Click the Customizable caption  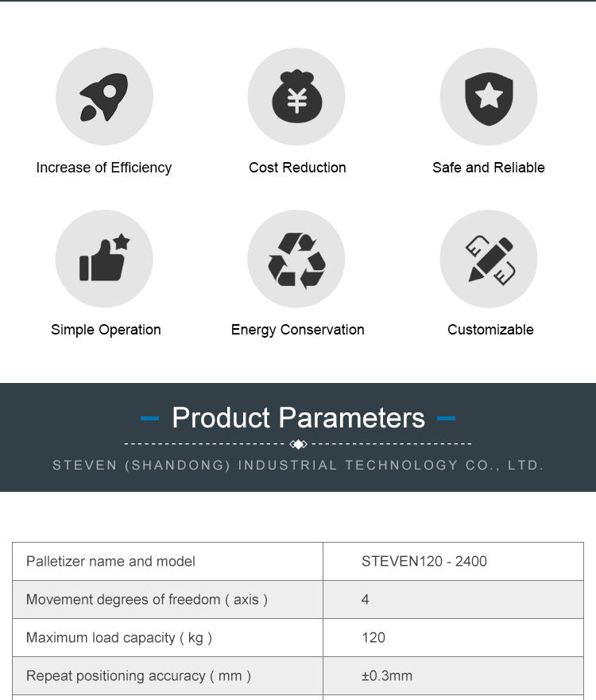click(x=490, y=330)
